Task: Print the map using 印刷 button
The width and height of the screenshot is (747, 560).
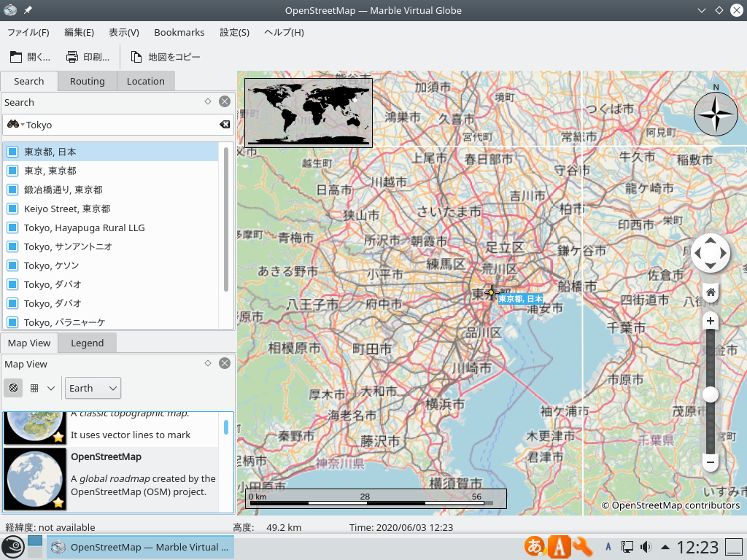Action: pos(88,57)
